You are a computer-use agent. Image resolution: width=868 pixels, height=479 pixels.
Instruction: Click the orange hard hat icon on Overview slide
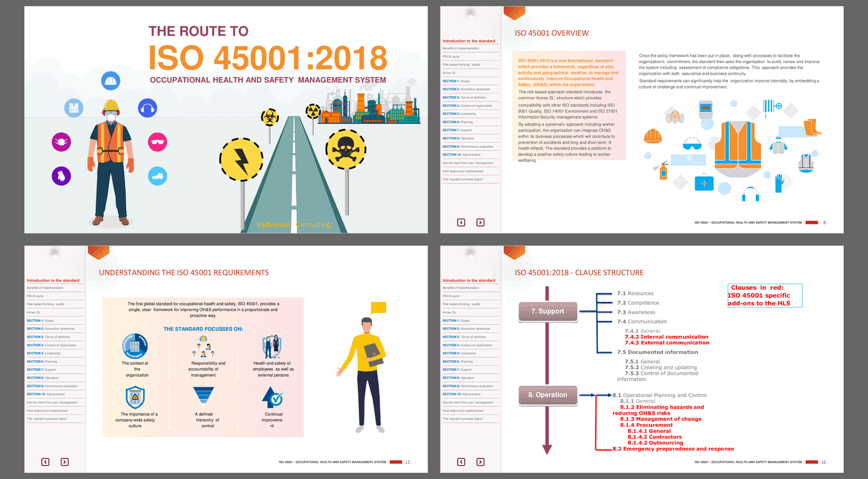(x=653, y=136)
